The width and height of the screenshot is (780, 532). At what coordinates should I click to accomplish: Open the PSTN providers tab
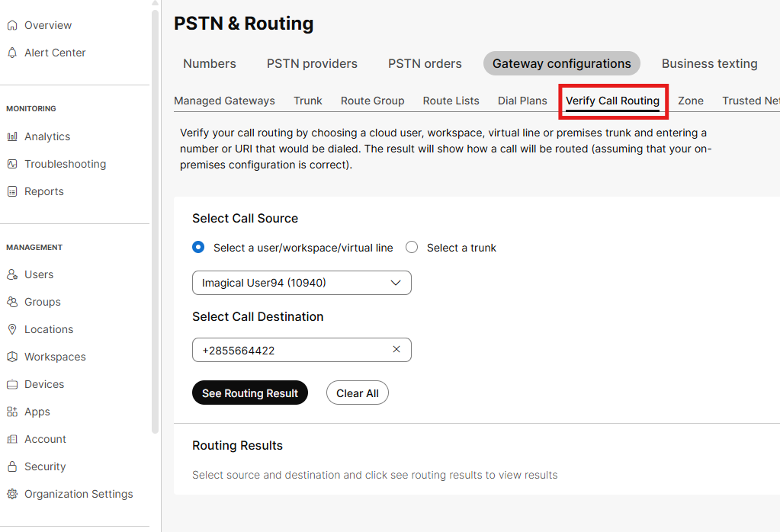click(x=312, y=64)
